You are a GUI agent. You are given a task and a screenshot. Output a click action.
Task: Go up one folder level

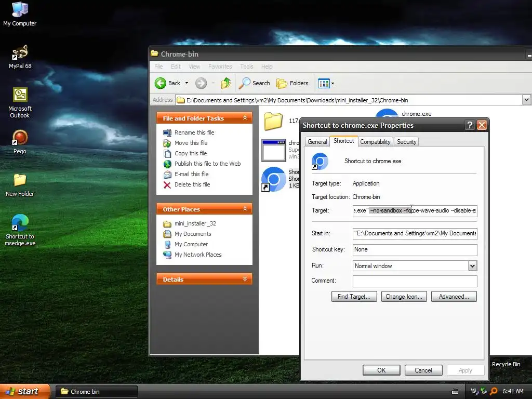pyautogui.click(x=226, y=83)
